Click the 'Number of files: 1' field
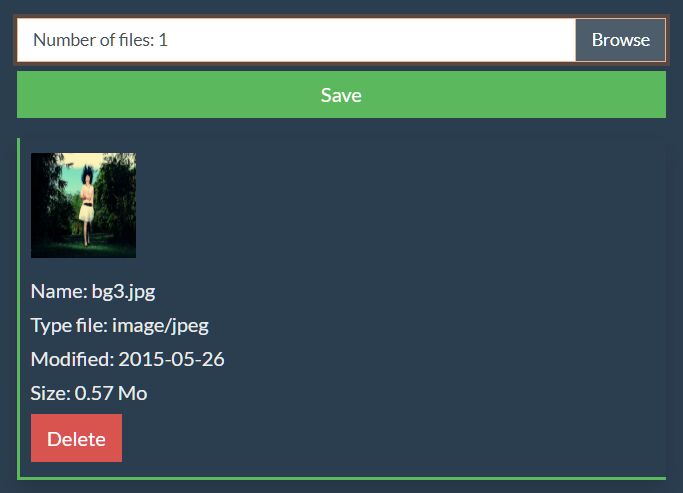 point(296,40)
